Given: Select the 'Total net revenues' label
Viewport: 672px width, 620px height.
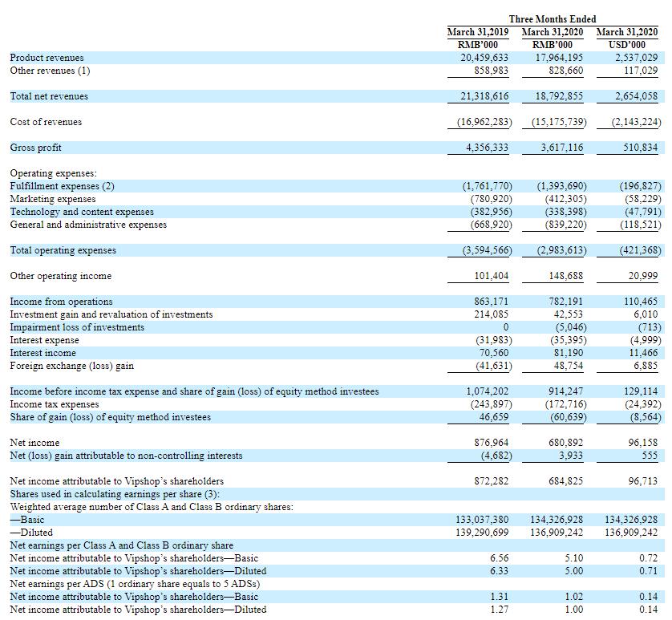Looking at the screenshot, I should pos(49,96).
